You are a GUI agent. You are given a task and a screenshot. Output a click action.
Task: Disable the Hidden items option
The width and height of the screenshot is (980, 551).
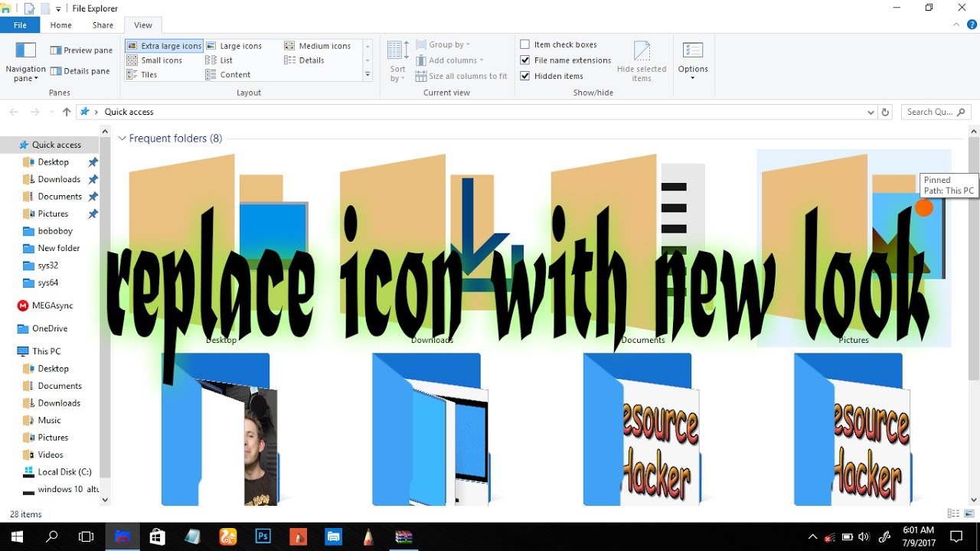tap(525, 76)
